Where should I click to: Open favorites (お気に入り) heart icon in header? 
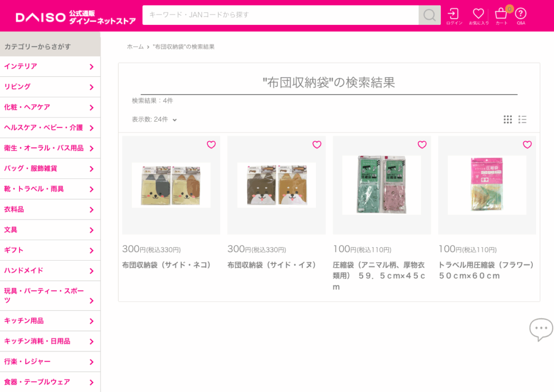point(478,16)
